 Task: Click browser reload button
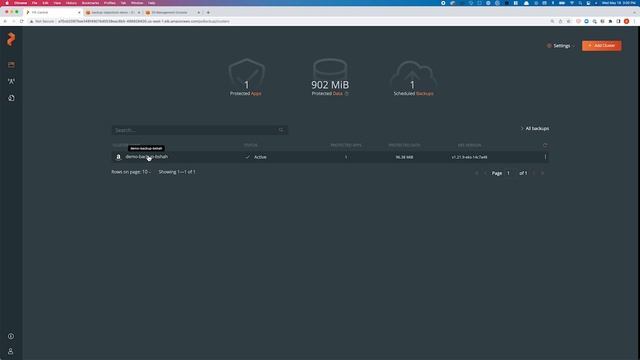(22, 21)
